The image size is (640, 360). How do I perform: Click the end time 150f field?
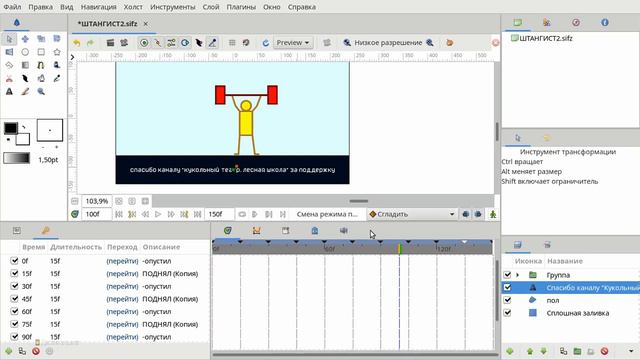(219, 214)
